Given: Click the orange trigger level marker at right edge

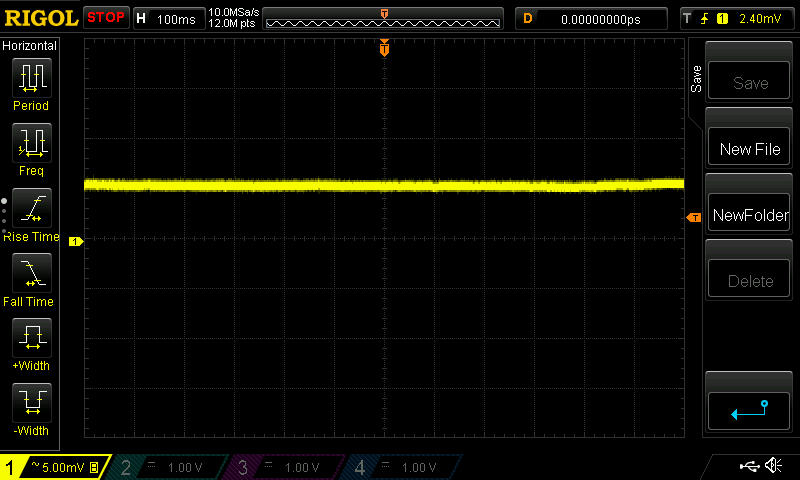Looking at the screenshot, I should pos(694,218).
